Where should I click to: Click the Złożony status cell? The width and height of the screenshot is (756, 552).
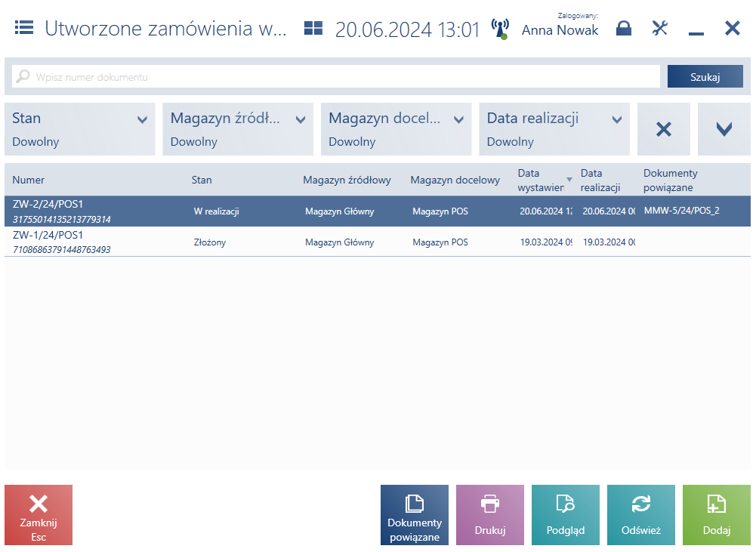click(210, 242)
